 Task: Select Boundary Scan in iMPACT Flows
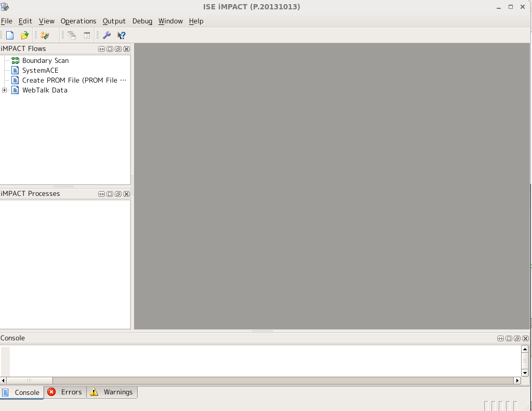click(45, 61)
